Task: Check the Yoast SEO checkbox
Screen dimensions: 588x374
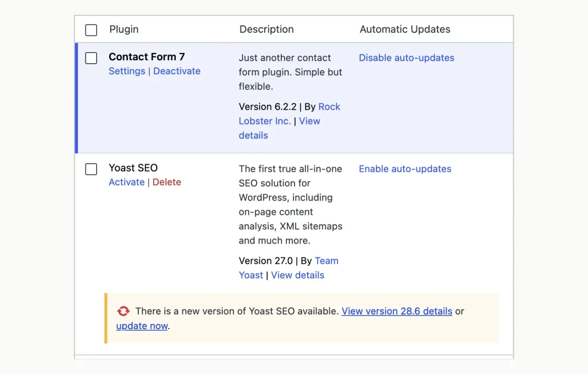Action: [91, 169]
